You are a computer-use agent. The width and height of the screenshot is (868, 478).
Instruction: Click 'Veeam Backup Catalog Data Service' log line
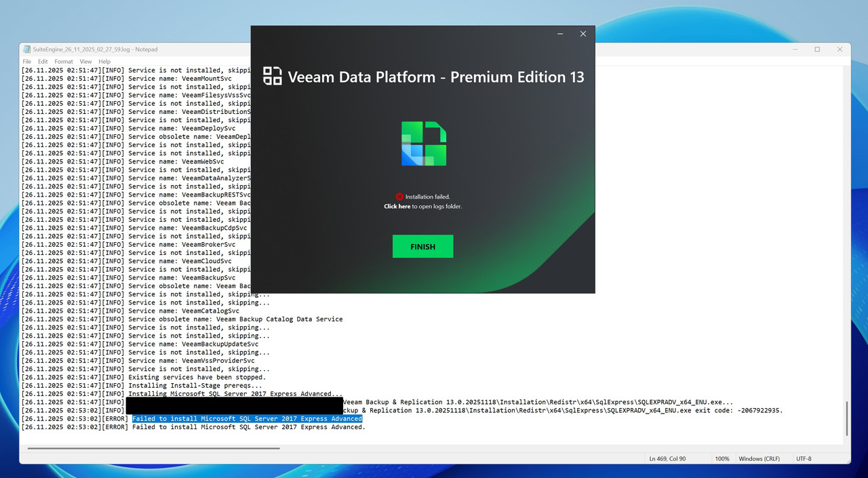[x=182, y=319]
